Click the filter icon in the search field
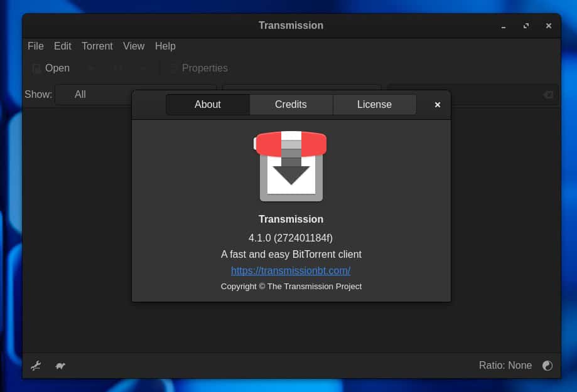Screen dimensions: 577x392 click(547, 94)
